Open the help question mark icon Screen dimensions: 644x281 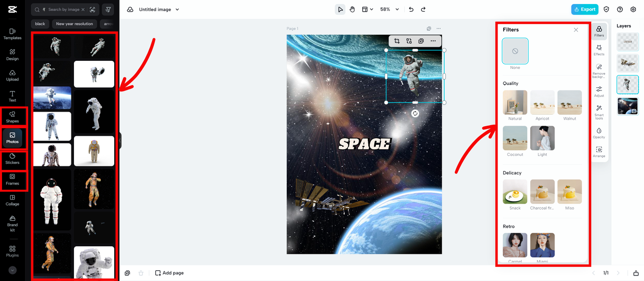(620, 9)
